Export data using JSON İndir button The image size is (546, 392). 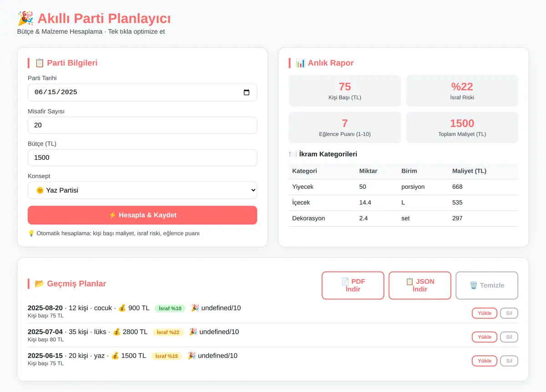point(420,285)
